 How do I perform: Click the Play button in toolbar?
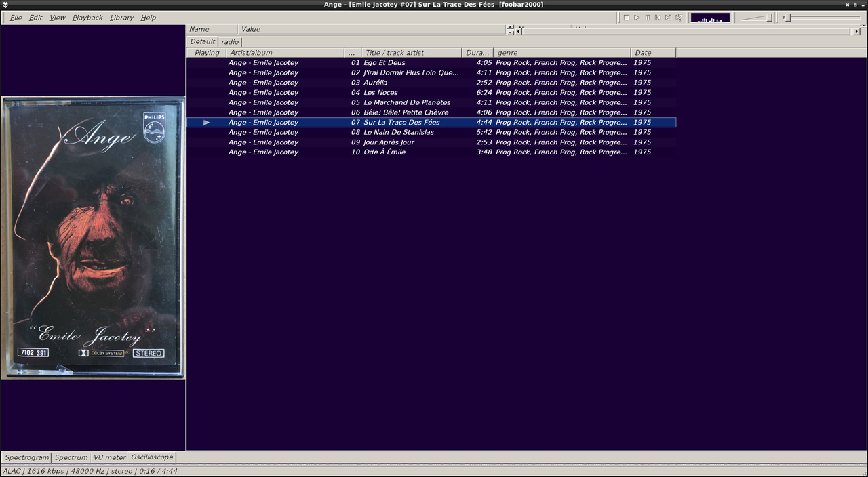(637, 18)
